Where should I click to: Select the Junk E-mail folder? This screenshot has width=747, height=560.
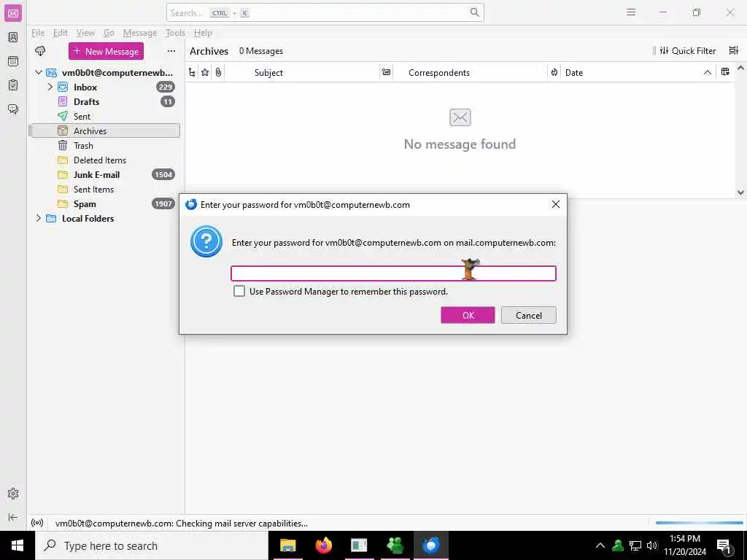click(105, 175)
